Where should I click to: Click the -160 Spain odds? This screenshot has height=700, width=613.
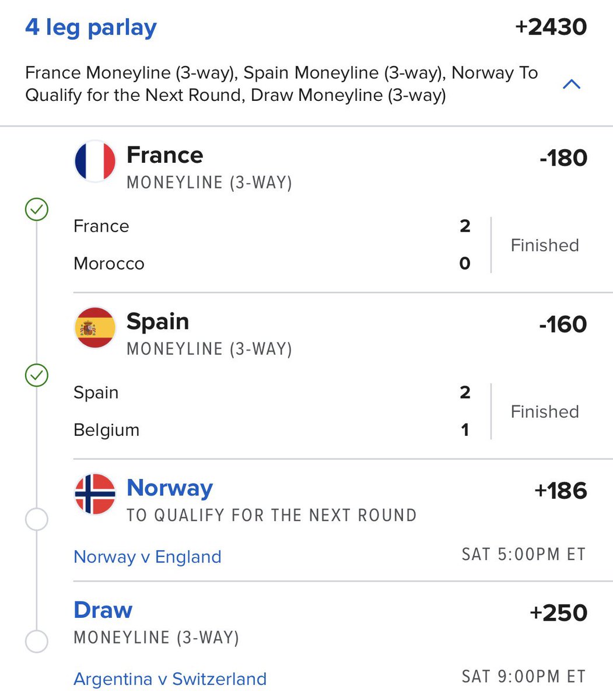[563, 324]
